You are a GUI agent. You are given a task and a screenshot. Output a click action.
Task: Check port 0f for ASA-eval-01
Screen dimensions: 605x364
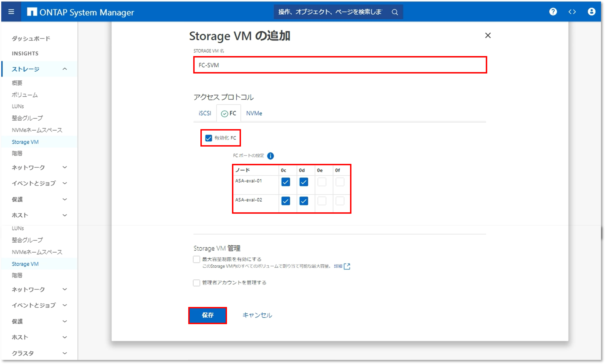340,182
